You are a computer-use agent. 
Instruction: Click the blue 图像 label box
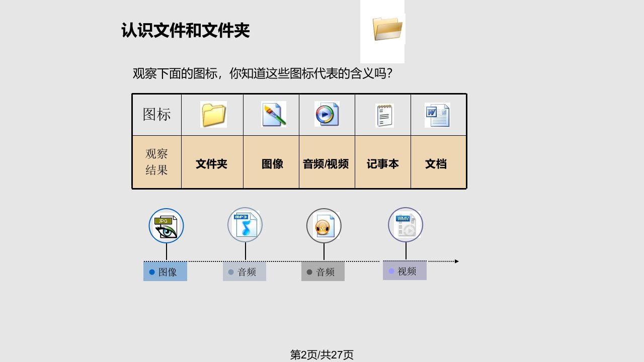[165, 271]
